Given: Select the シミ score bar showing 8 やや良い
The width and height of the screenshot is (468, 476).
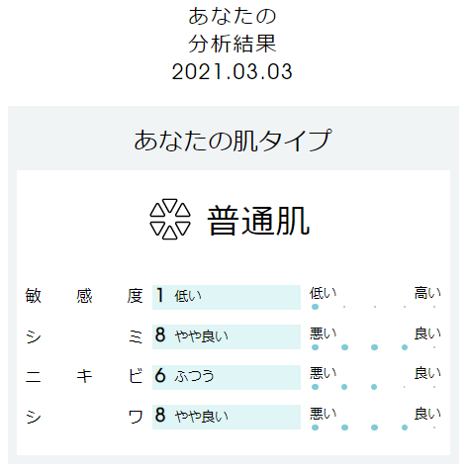Looking at the screenshot, I should pos(227,336).
